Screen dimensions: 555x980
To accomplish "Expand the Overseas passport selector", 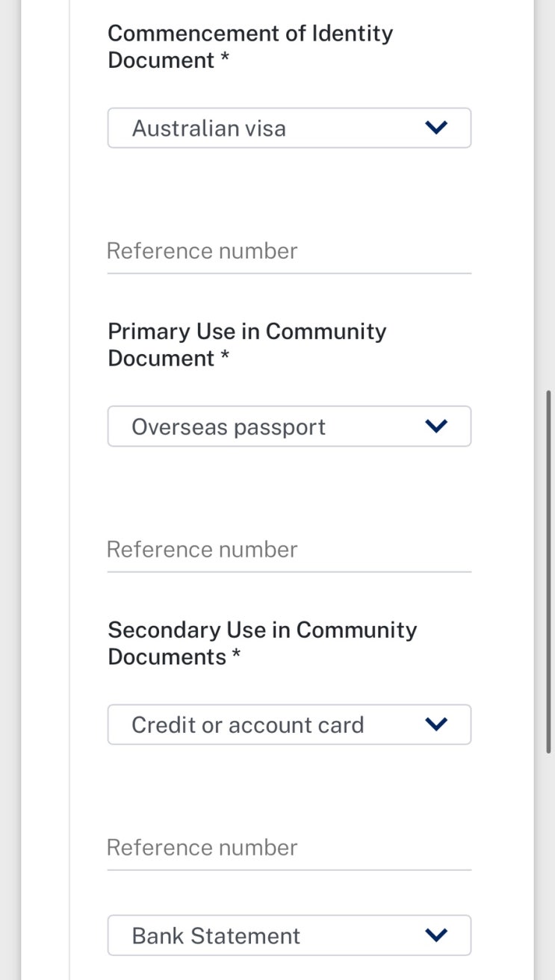I will (x=289, y=427).
